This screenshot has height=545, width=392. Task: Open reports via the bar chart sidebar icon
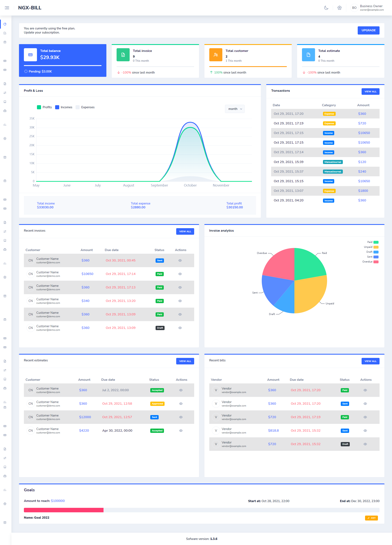click(x=5, y=125)
